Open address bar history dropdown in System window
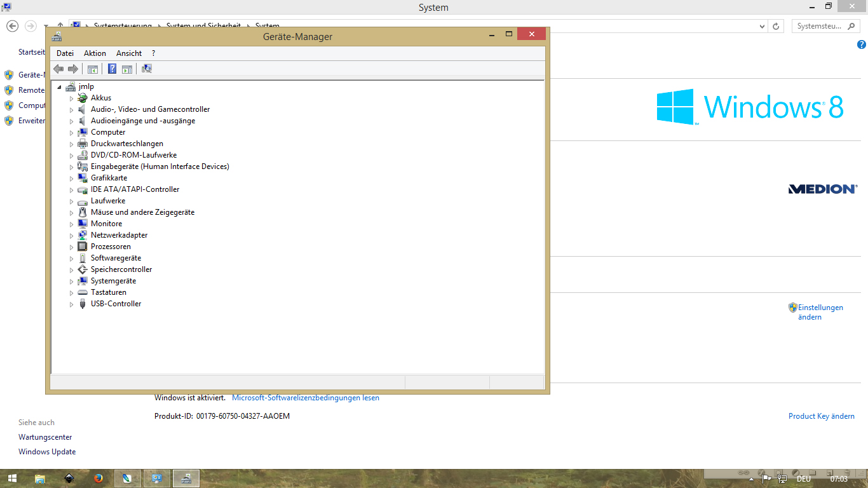This screenshot has height=488, width=868. pyautogui.click(x=763, y=26)
